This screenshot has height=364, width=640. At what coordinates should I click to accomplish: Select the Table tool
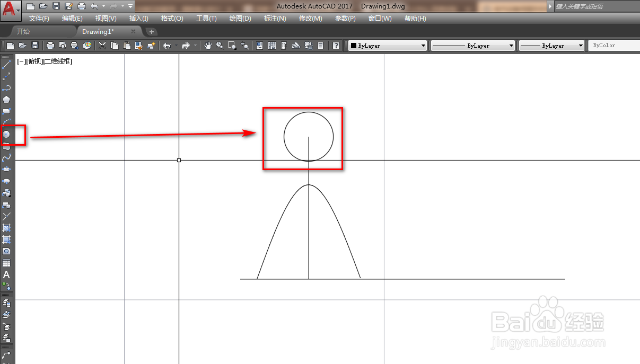6,263
